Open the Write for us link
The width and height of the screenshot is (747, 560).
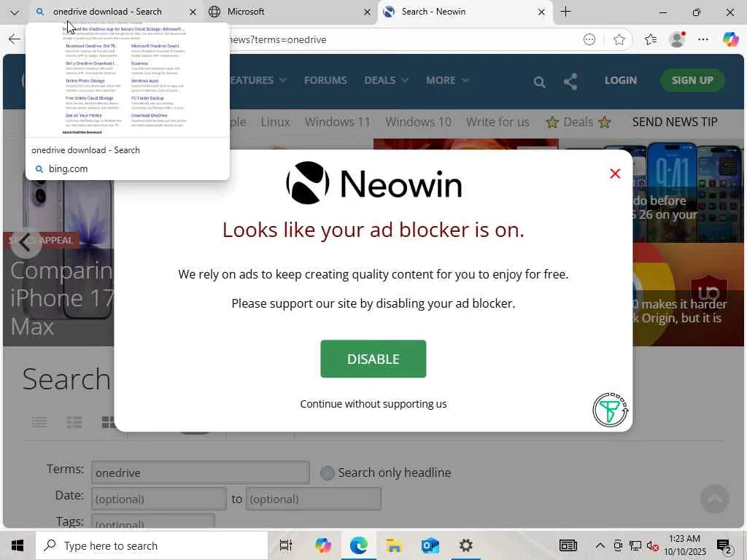(x=498, y=122)
